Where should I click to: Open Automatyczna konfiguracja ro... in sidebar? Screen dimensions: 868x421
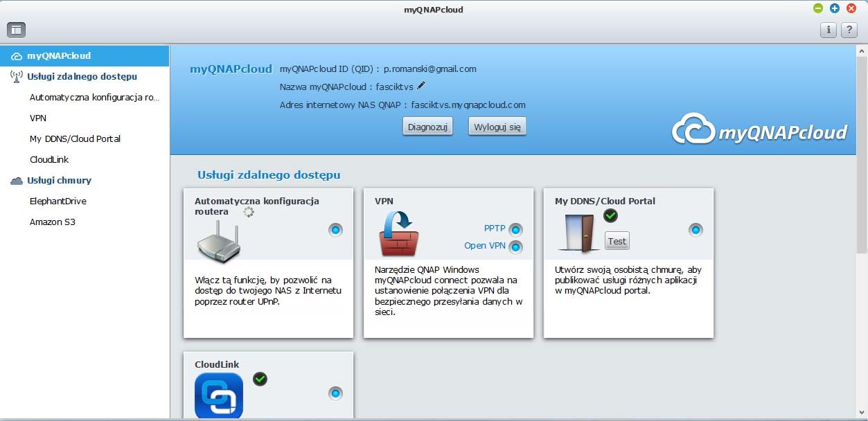point(94,98)
